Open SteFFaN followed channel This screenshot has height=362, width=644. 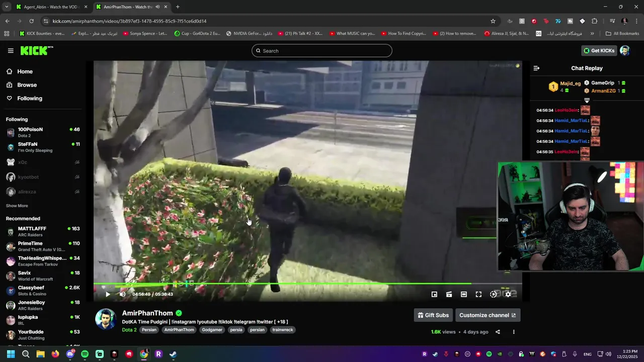pos(43,147)
